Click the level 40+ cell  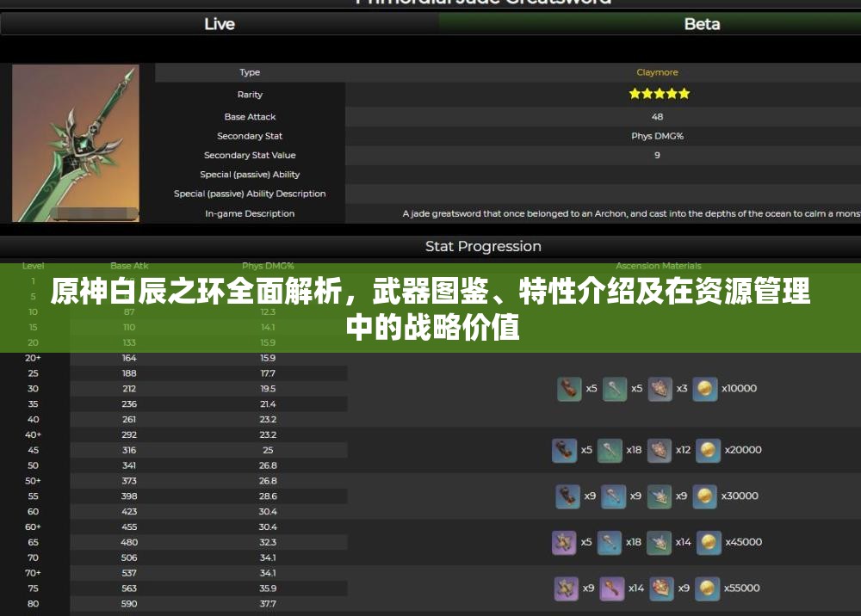click(33, 434)
